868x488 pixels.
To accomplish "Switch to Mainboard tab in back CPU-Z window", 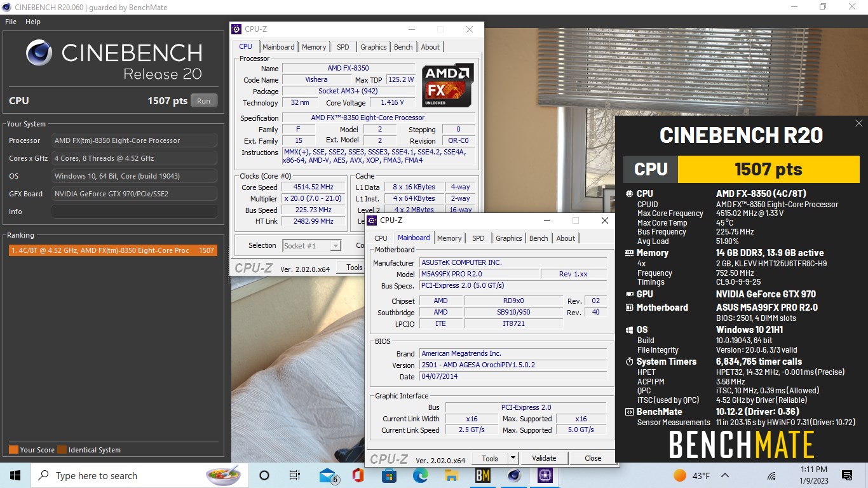I will tap(278, 47).
